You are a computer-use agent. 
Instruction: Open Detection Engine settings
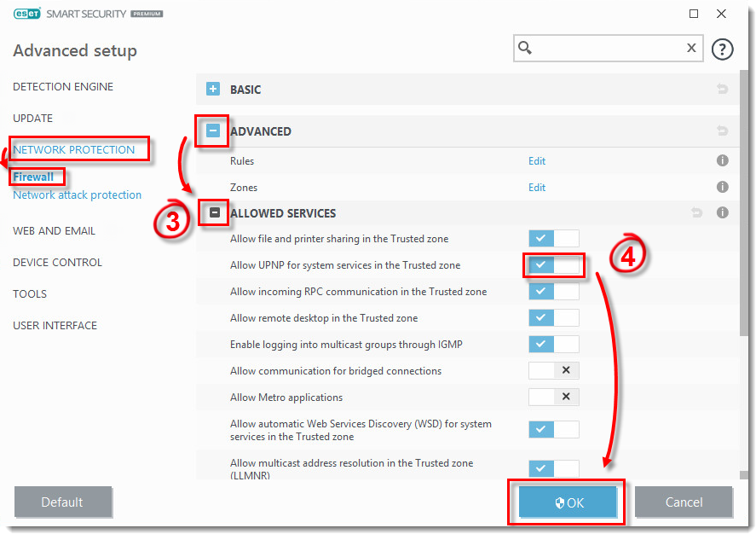63,87
